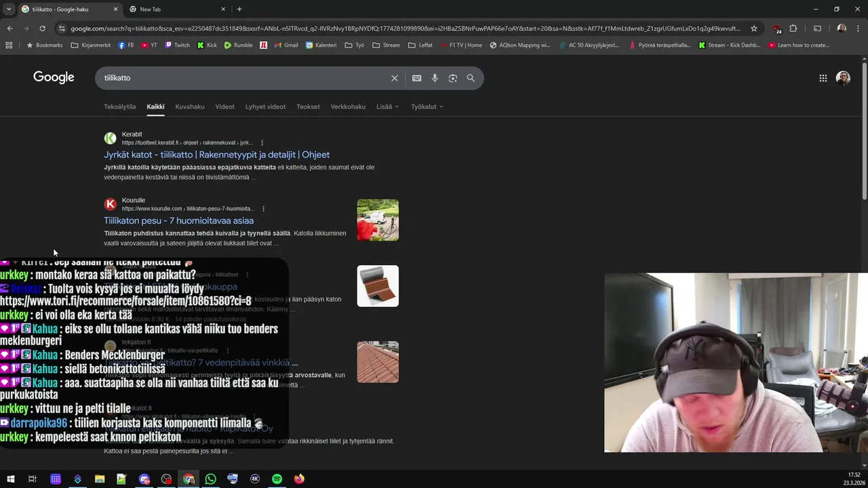Switch to the Videot tab
The height and width of the screenshot is (488, 868).
pyautogui.click(x=224, y=106)
